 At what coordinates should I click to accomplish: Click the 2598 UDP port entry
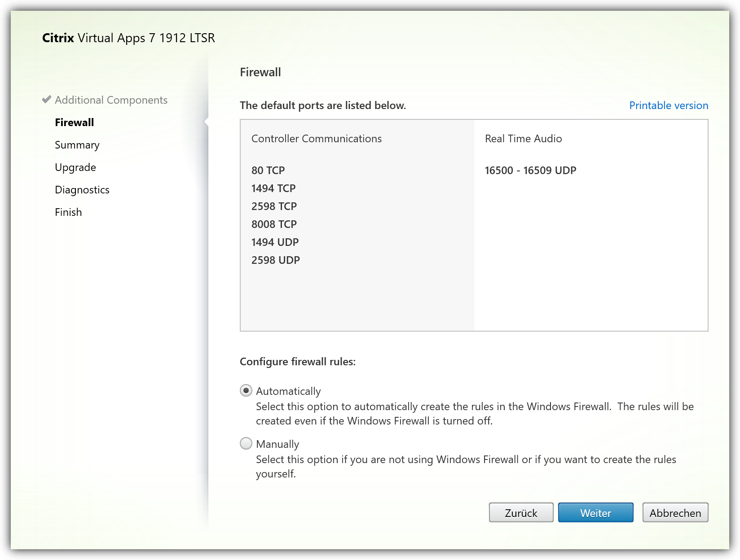275,260
